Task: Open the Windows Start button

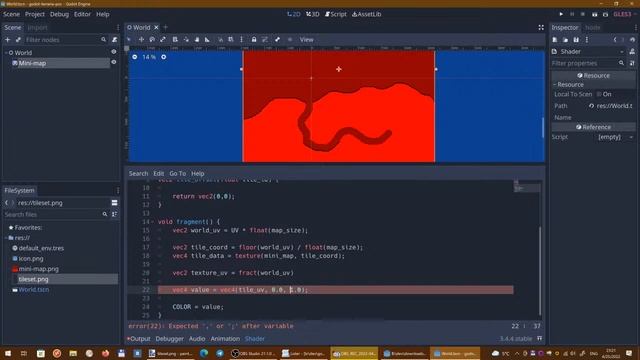Action: pyautogui.click(x=8, y=353)
